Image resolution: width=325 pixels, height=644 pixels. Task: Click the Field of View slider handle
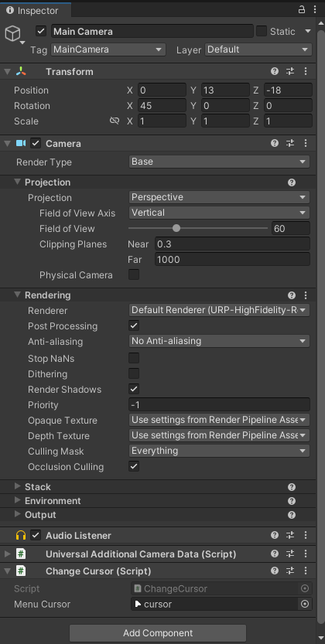point(176,228)
